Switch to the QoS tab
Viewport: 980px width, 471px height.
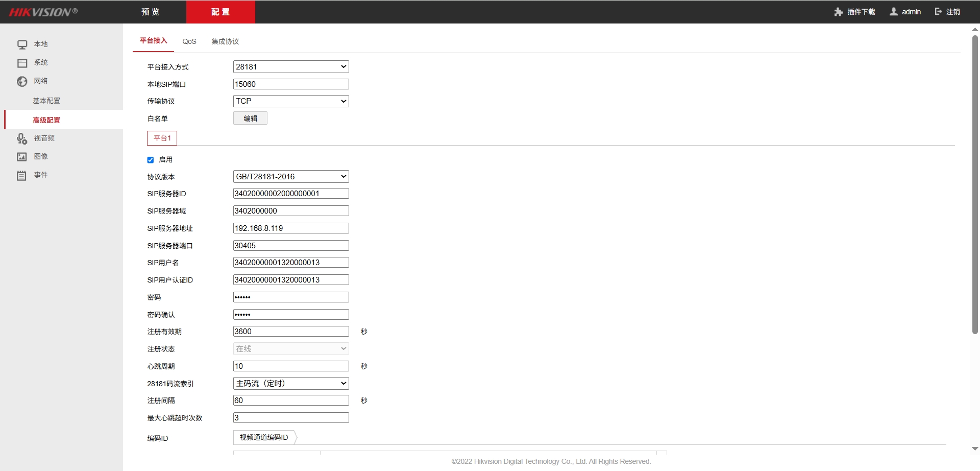pyautogui.click(x=189, y=41)
